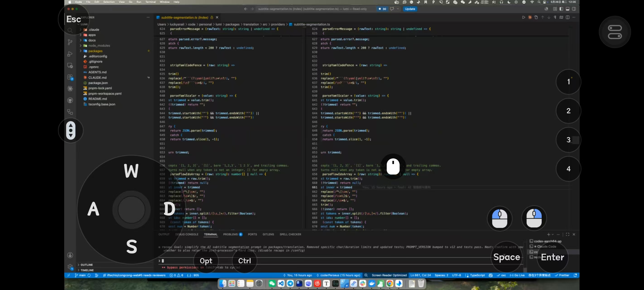Click the sync icon beside main branch

[x=89, y=275]
